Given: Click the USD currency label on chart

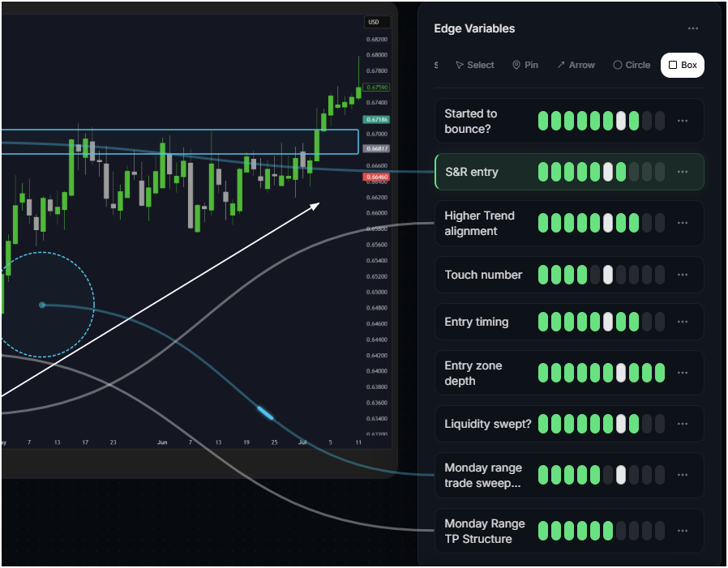Looking at the screenshot, I should [376, 22].
